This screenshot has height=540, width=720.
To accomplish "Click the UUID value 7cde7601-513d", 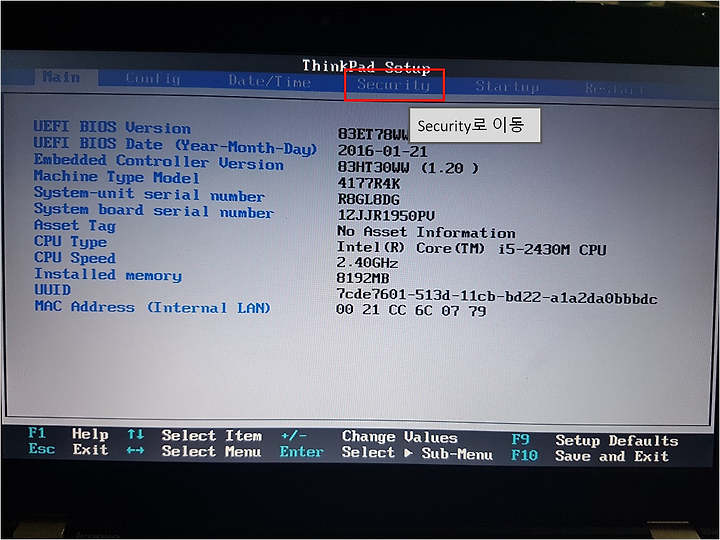I will click(497, 297).
